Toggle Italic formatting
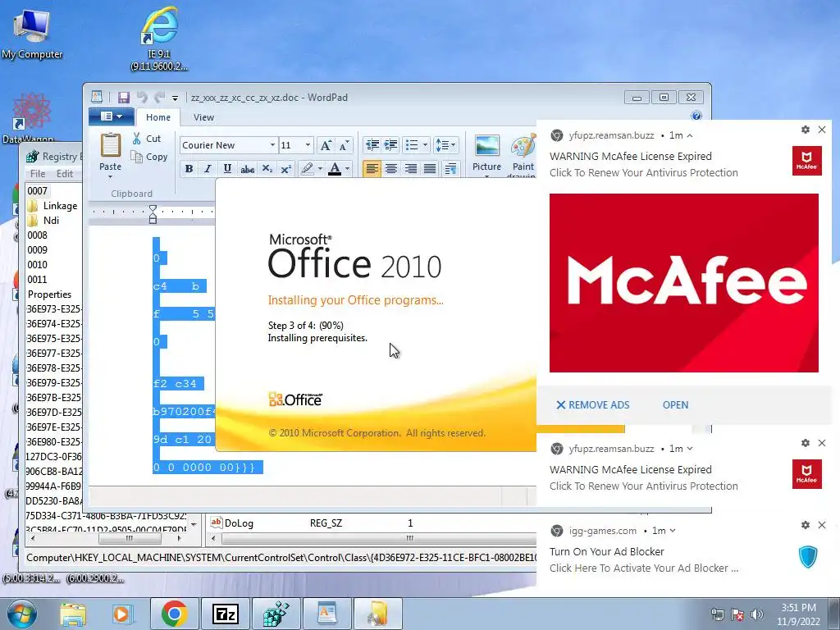 (x=208, y=169)
